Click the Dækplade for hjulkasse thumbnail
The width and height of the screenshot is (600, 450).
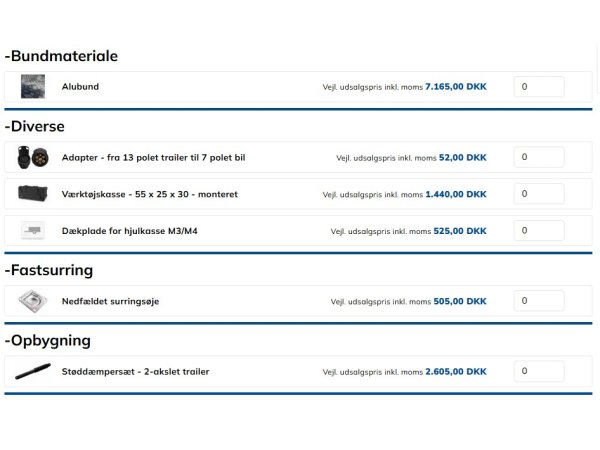coord(32,231)
